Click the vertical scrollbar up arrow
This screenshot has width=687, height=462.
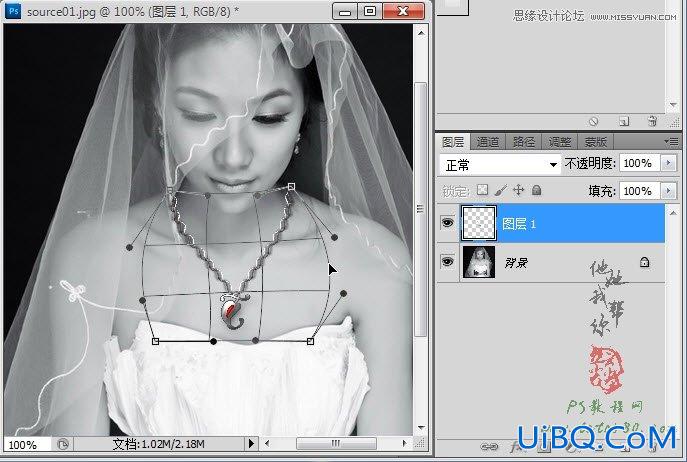[x=421, y=33]
